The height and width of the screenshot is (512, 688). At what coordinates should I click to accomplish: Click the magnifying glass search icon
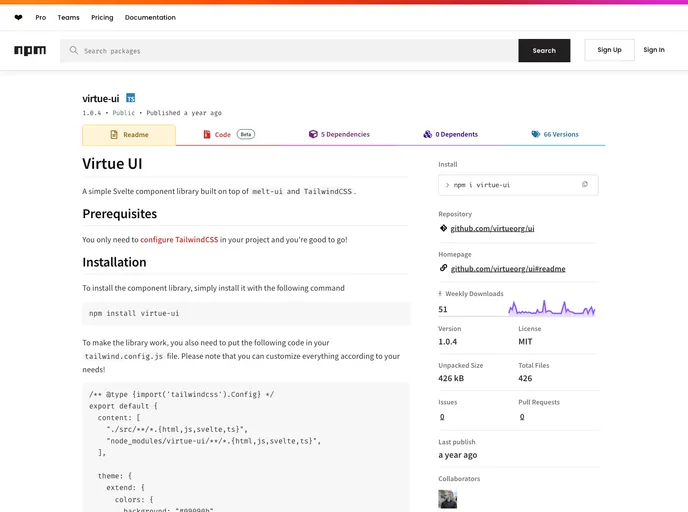click(x=74, y=50)
